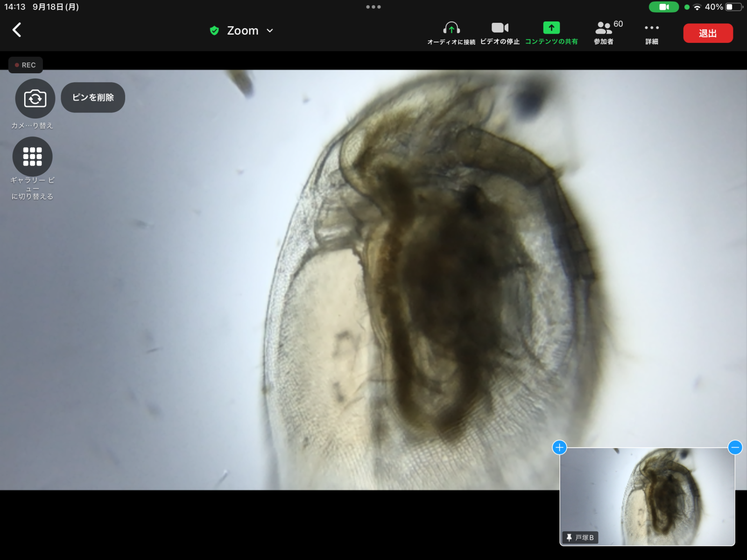
Task: Minimize the thumbnail with blue minus button
Action: tap(735, 448)
